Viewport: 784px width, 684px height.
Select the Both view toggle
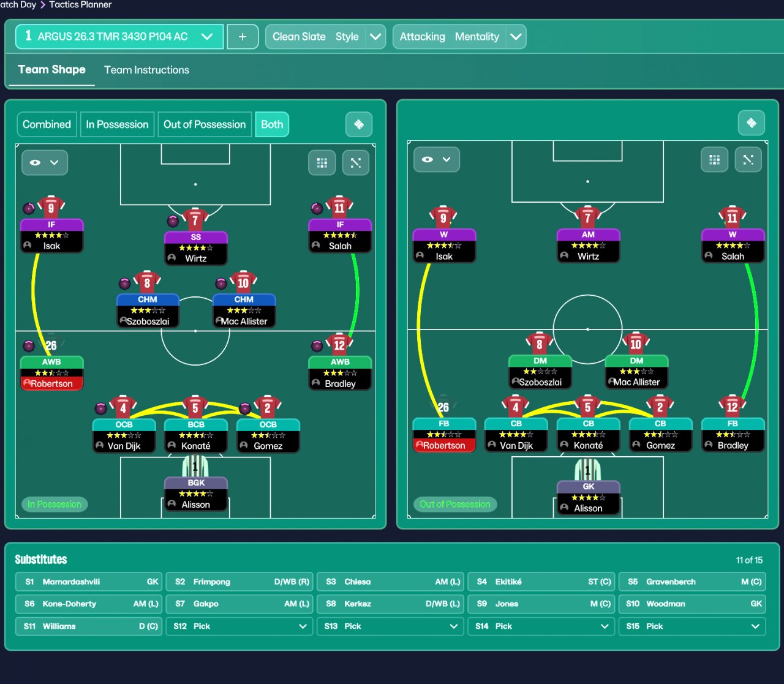tap(272, 124)
